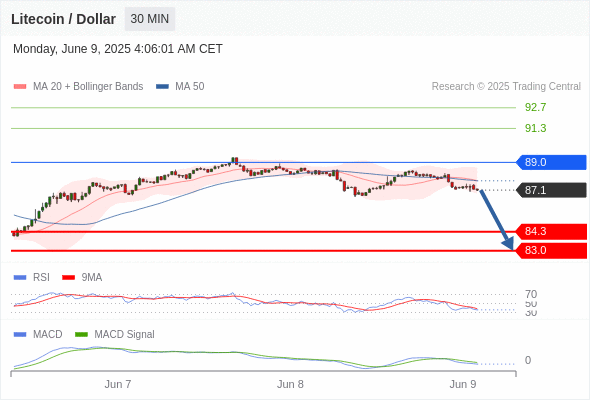
Task: Click the Jun 7 date axis label
Action: coord(118,384)
